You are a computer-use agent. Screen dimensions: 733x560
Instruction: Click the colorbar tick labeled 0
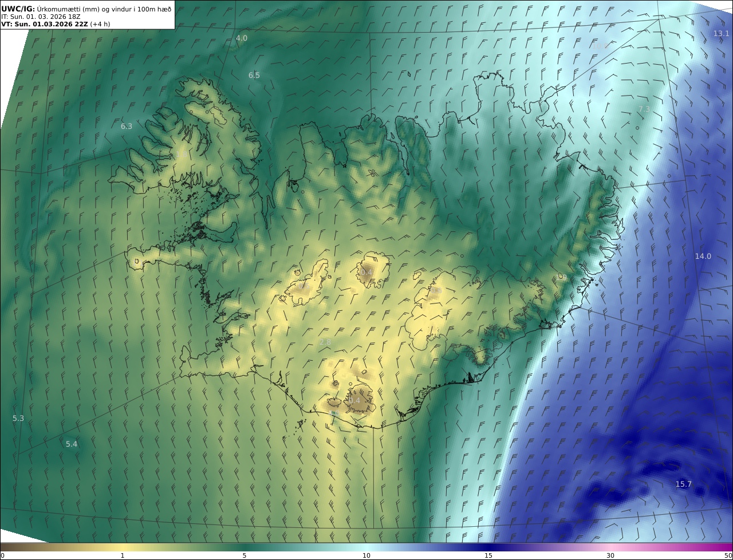[2, 555]
